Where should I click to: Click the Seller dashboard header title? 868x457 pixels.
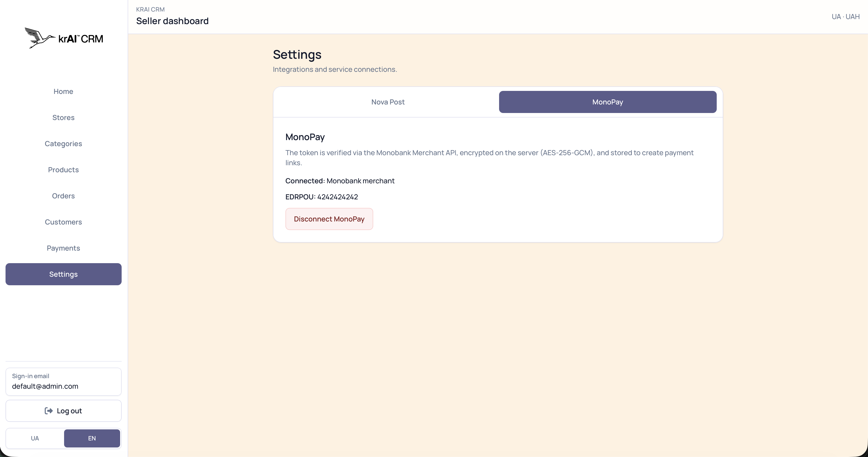click(x=172, y=21)
